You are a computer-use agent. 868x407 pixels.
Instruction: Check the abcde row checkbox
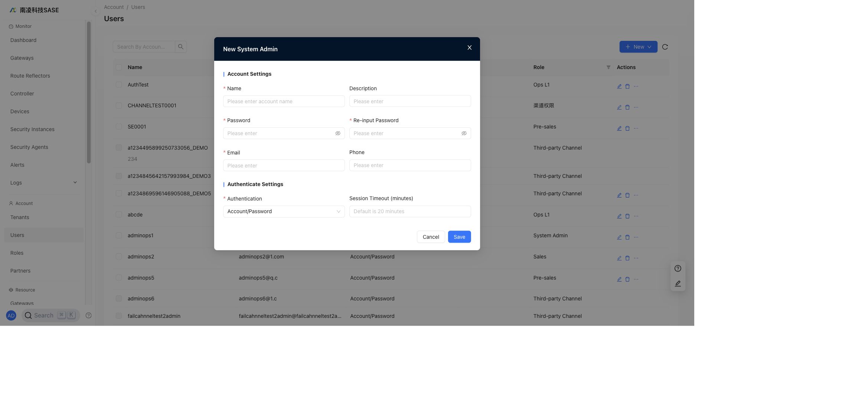[118, 215]
